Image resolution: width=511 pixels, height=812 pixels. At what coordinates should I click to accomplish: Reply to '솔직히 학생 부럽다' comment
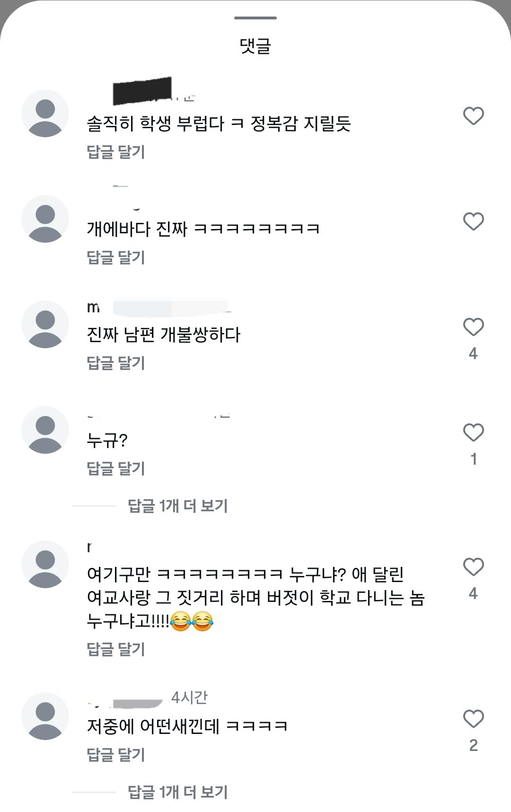click(x=116, y=152)
